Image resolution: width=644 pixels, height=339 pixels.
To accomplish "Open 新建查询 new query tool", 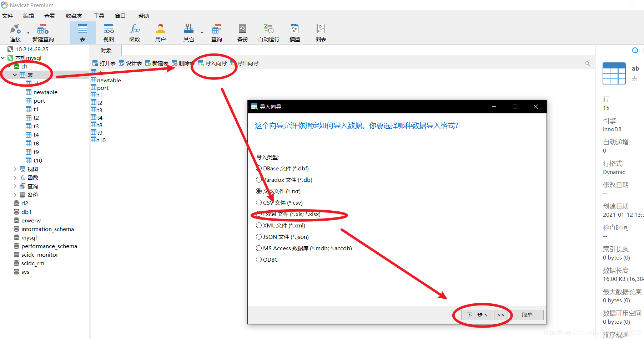I will (43, 33).
